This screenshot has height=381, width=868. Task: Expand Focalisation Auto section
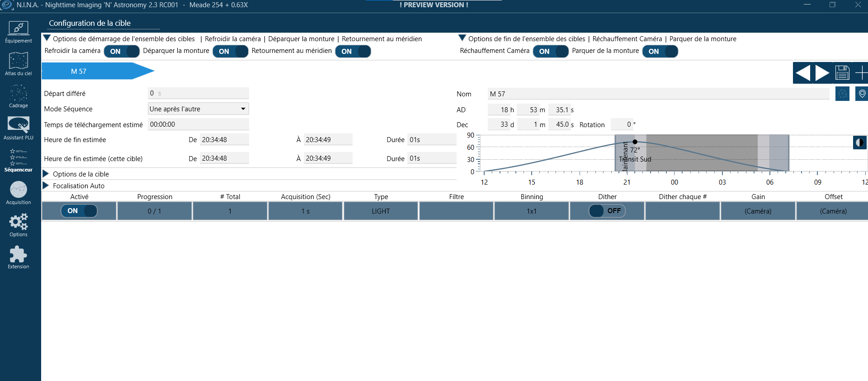point(46,186)
